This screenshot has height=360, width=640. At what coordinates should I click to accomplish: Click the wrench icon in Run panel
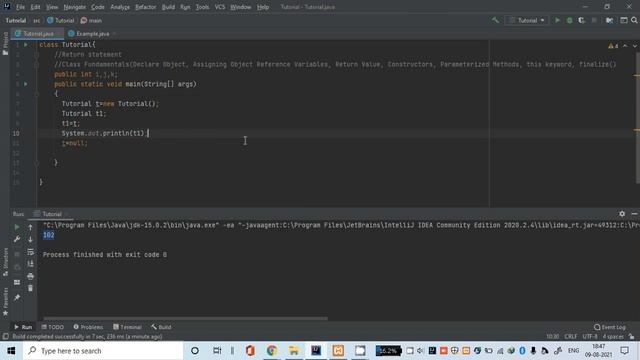tap(17, 239)
